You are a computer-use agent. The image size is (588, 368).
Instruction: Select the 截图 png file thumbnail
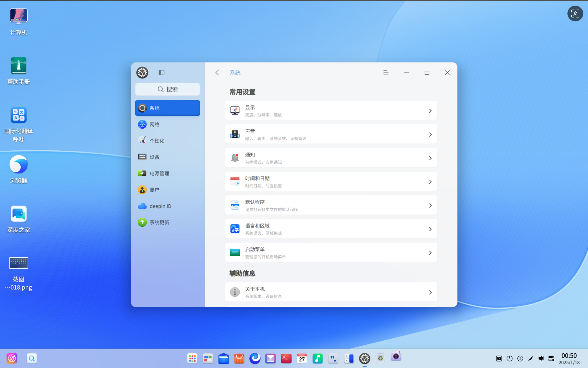(19, 263)
